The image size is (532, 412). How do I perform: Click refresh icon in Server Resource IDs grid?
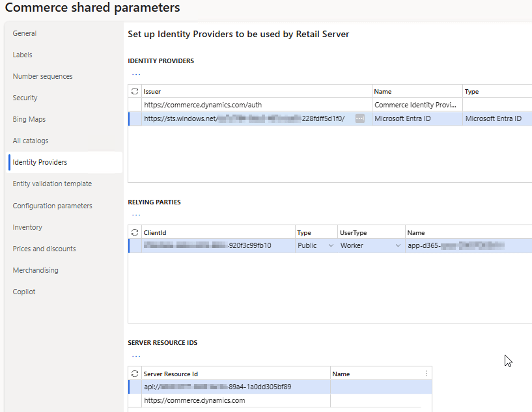pos(135,374)
